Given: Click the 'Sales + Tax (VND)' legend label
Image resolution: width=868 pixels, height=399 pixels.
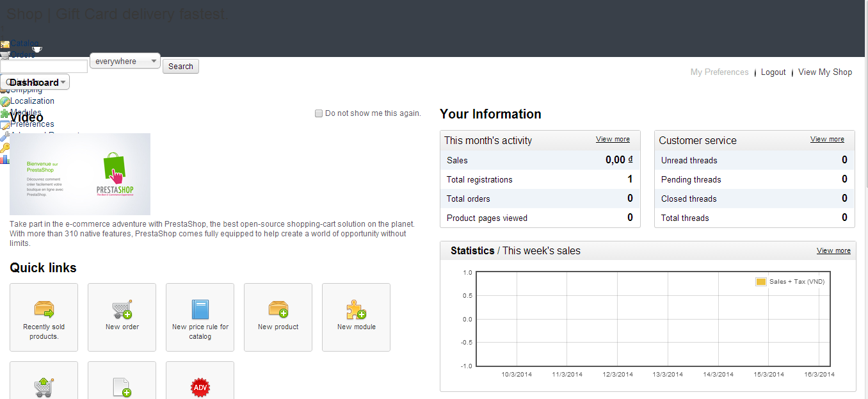Looking at the screenshot, I should (x=797, y=282).
